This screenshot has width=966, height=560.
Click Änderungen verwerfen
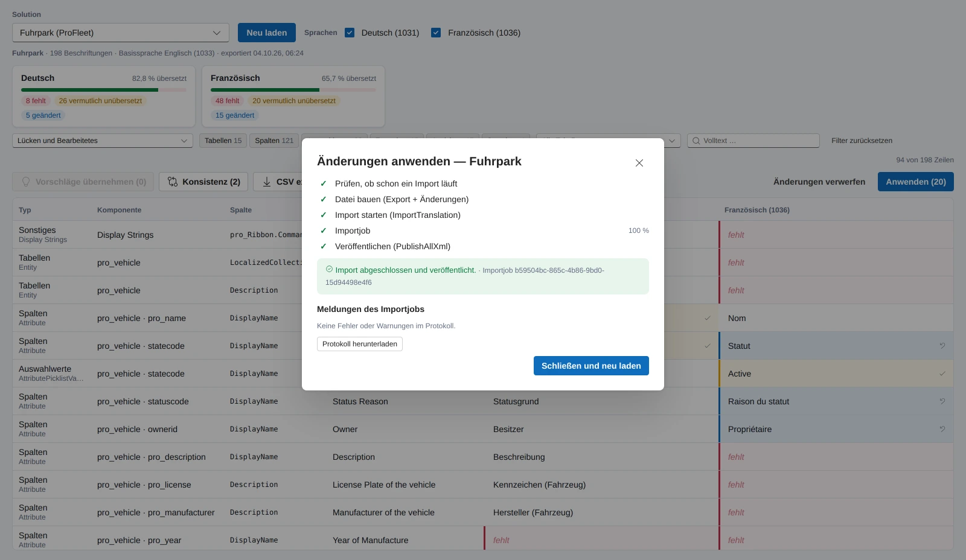pos(819,182)
